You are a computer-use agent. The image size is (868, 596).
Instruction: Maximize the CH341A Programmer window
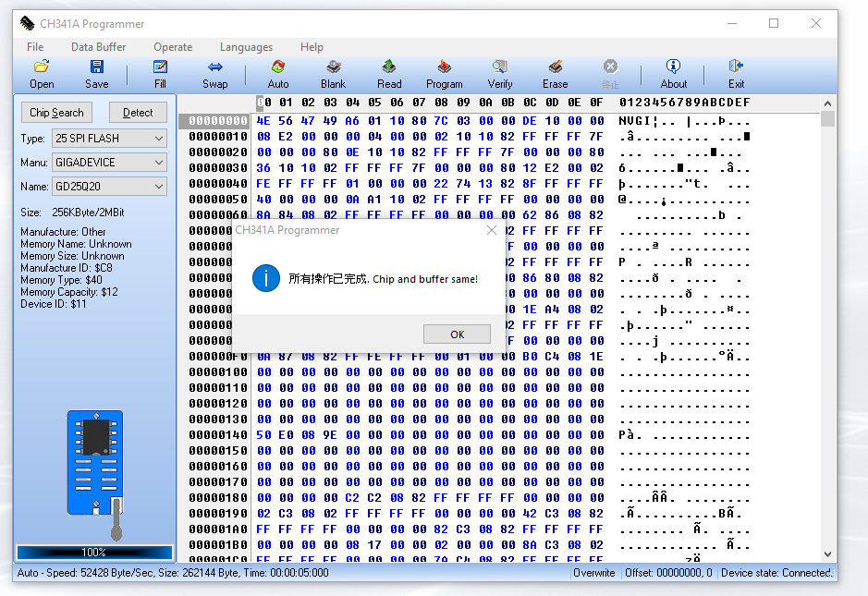[x=774, y=23]
